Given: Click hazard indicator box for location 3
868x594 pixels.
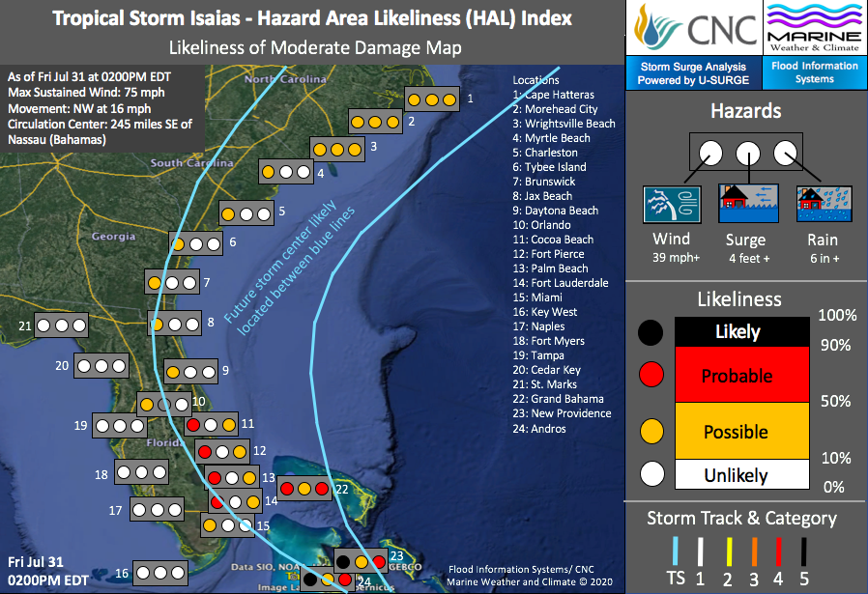Looking at the screenshot, I should point(337,150).
